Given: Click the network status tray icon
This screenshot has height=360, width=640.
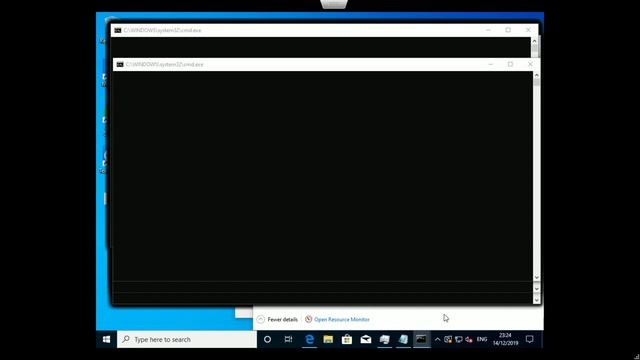Looking at the screenshot, I should click(x=458, y=339).
